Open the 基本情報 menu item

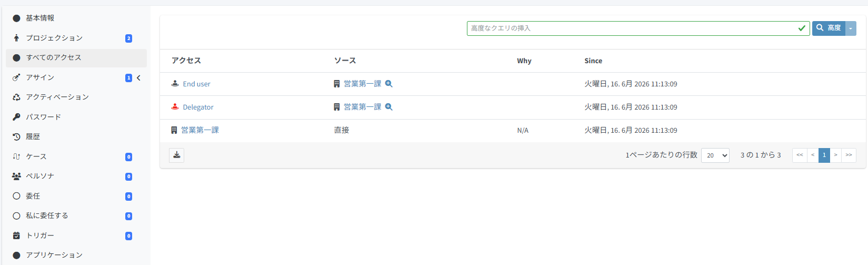tap(76, 18)
